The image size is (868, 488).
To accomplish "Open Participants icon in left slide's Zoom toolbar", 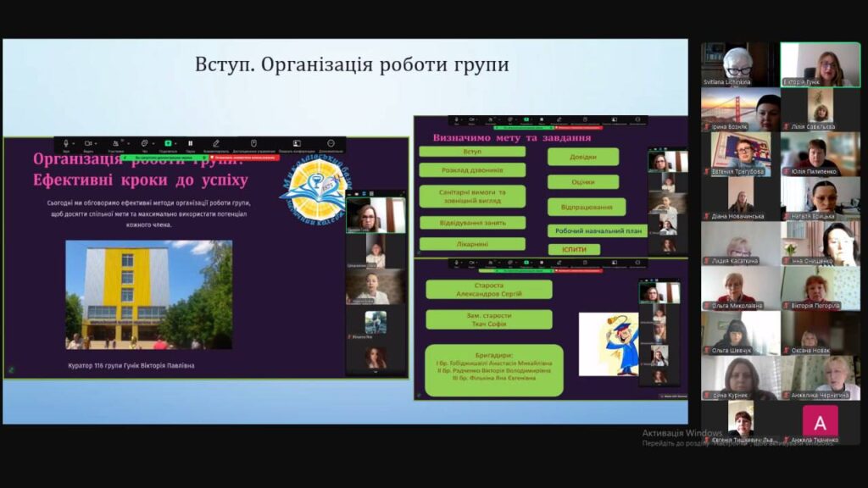I will 116,144.
